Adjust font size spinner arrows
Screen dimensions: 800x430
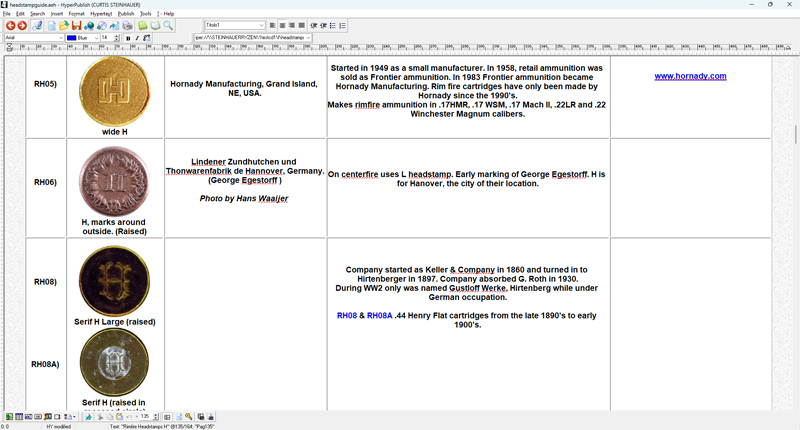tap(116, 38)
